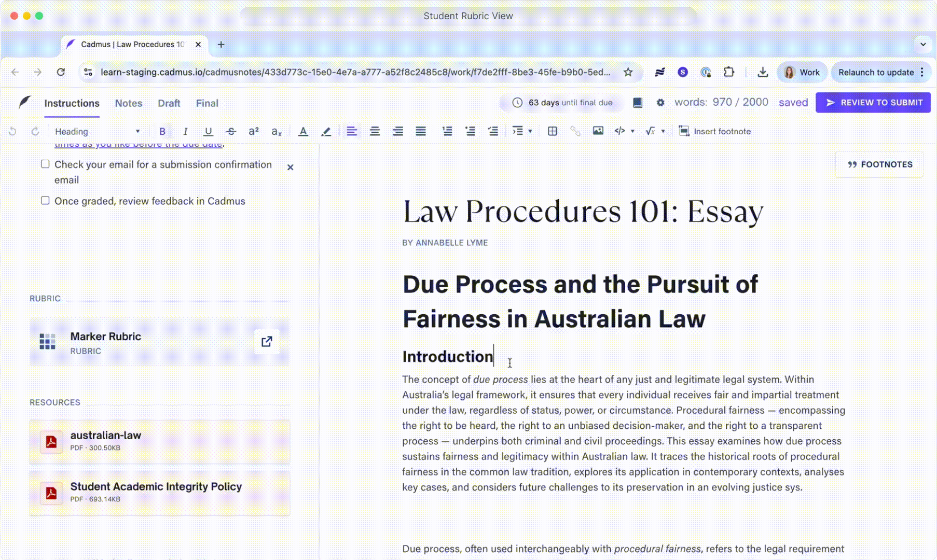
Task: Switch to the Notes tab
Action: click(x=128, y=103)
